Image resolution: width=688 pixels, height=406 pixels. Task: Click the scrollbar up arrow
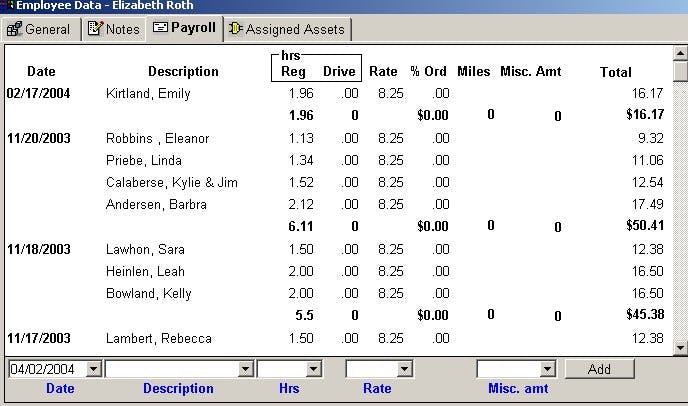tap(680, 53)
